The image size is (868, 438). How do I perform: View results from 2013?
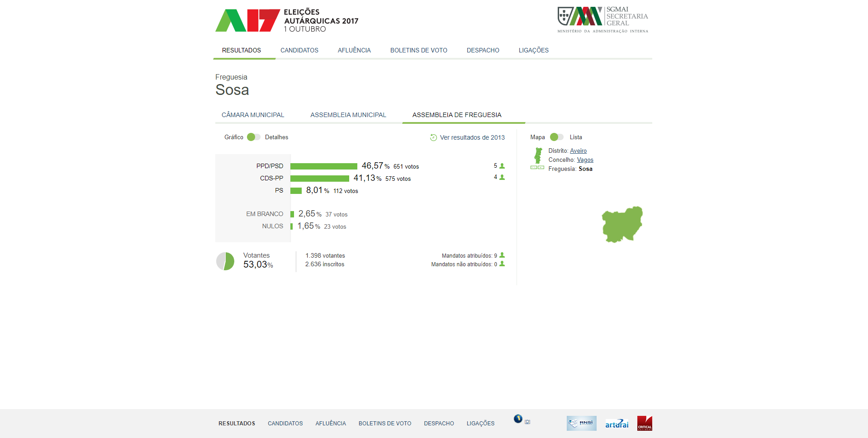(x=472, y=137)
